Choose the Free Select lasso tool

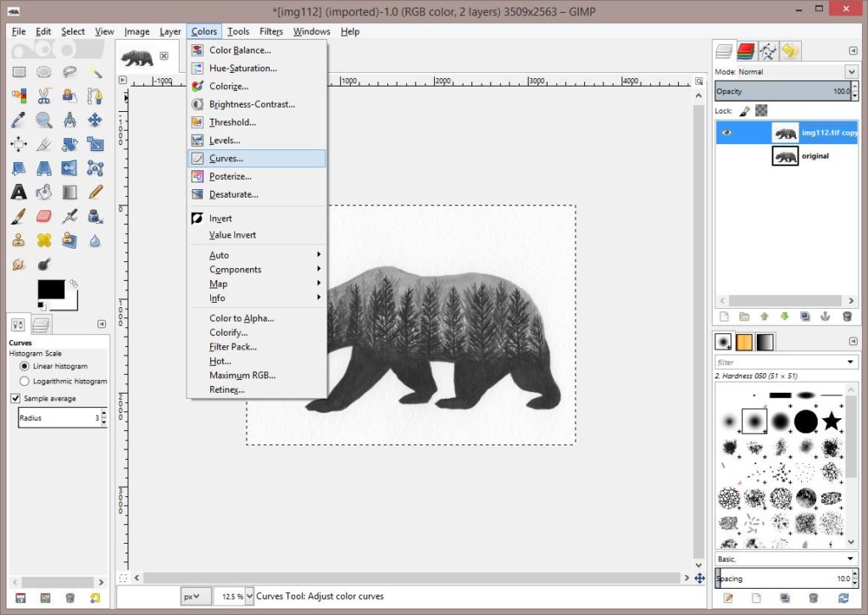point(70,72)
